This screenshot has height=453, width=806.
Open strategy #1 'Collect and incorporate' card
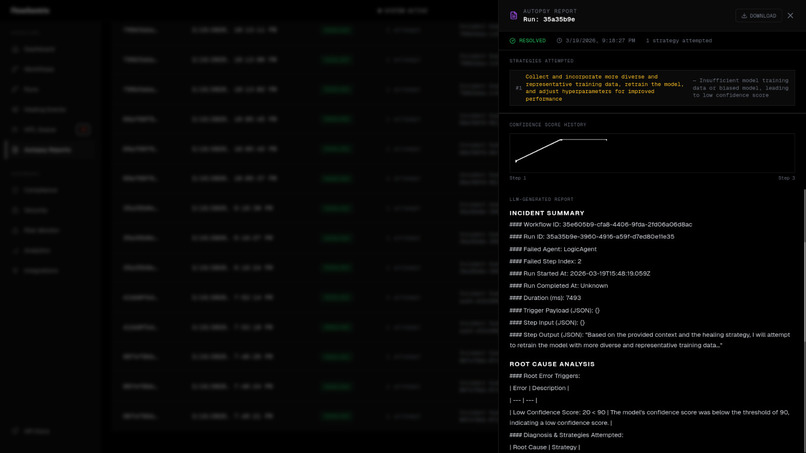pyautogui.click(x=652, y=88)
